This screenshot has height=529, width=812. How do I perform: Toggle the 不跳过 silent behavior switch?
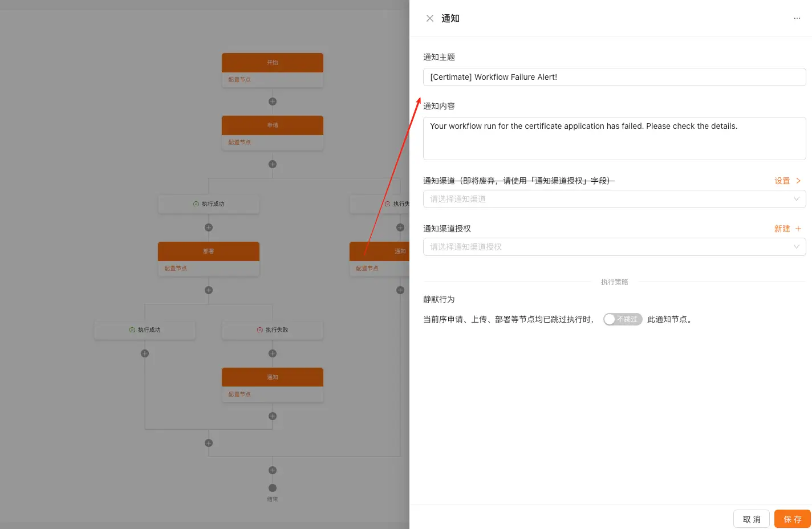tap(623, 319)
